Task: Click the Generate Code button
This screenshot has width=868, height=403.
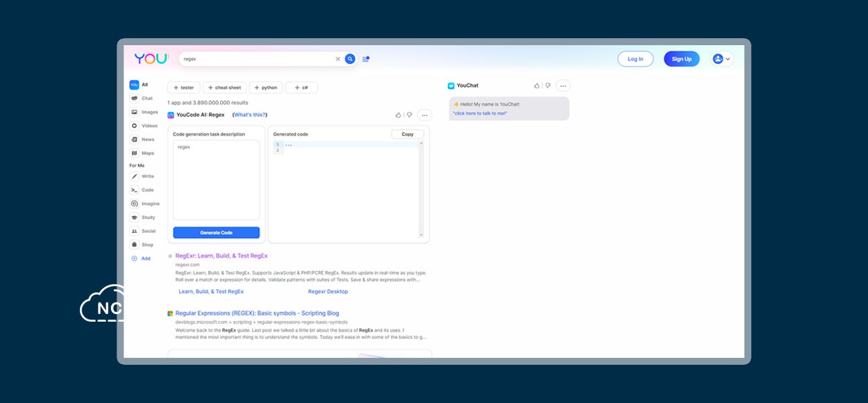Action: (x=216, y=233)
